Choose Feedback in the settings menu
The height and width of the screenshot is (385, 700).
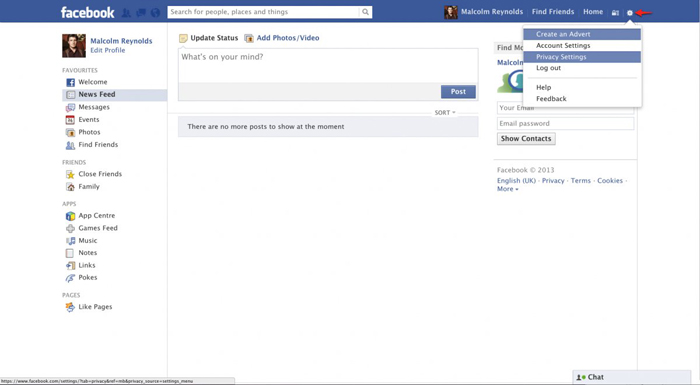(582, 99)
